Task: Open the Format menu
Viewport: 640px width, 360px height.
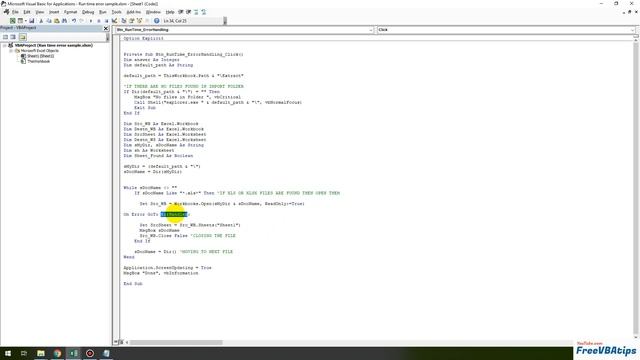Action: click(x=70, y=12)
